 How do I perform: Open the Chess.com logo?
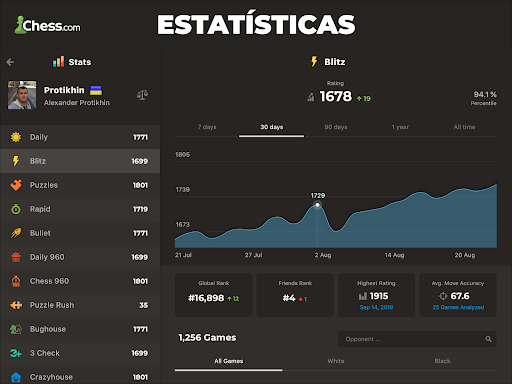coord(47,25)
